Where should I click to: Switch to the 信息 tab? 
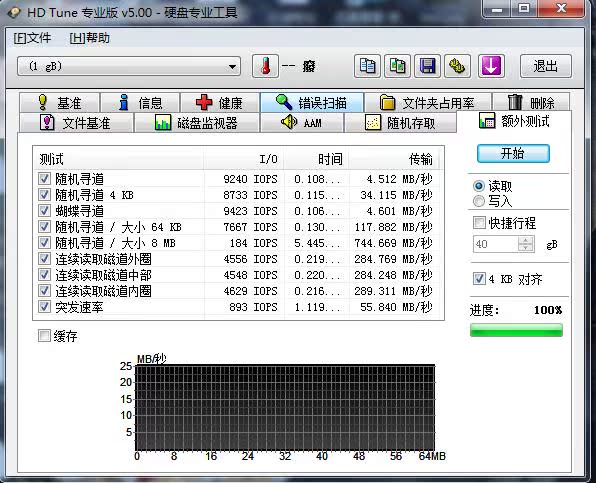coord(140,103)
